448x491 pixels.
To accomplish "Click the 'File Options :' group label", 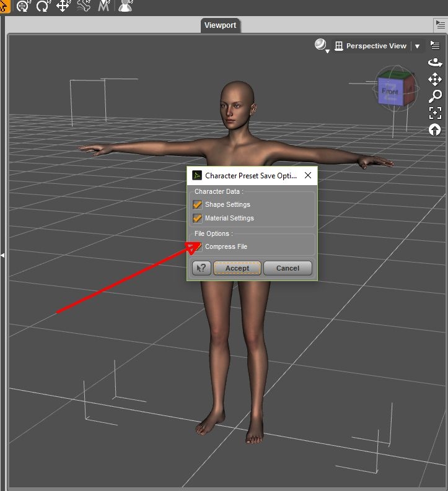I will (x=213, y=233).
